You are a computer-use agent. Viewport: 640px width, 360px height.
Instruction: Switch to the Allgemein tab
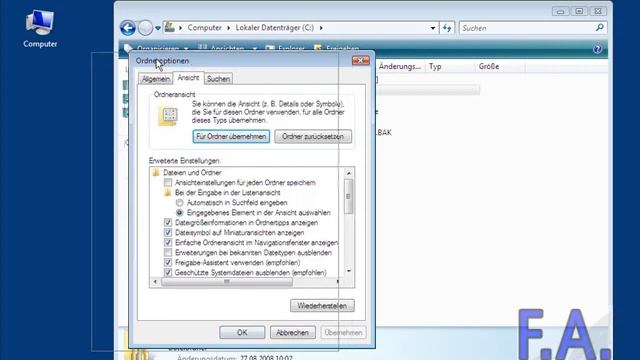[x=156, y=79]
